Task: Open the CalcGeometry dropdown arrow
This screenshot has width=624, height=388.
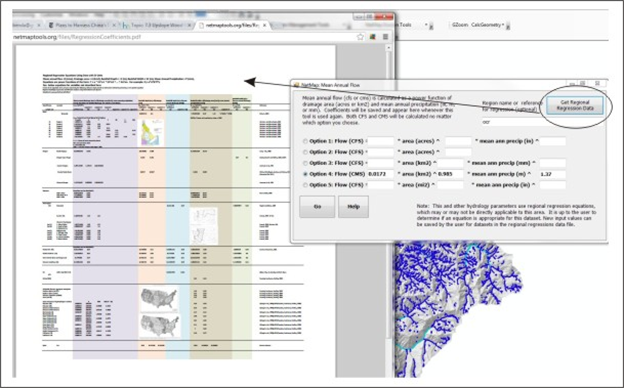Action: [508, 26]
